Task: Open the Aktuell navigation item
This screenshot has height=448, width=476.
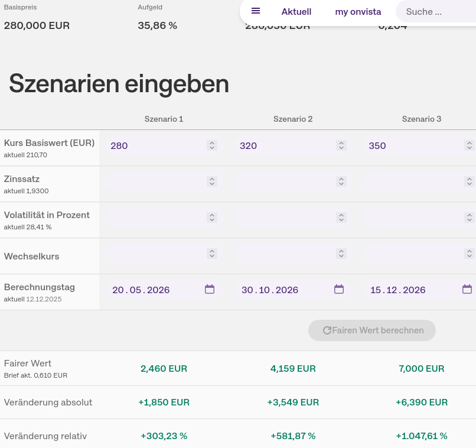Action: 296,12
